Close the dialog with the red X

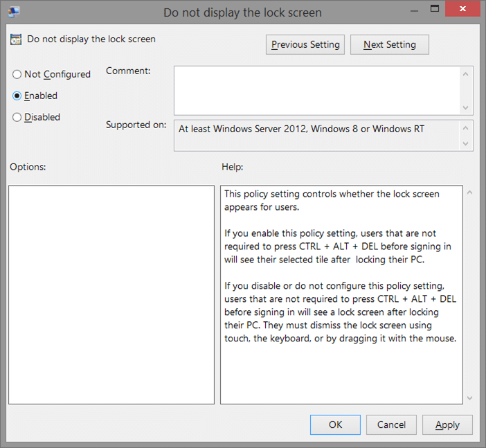pyautogui.click(x=462, y=9)
